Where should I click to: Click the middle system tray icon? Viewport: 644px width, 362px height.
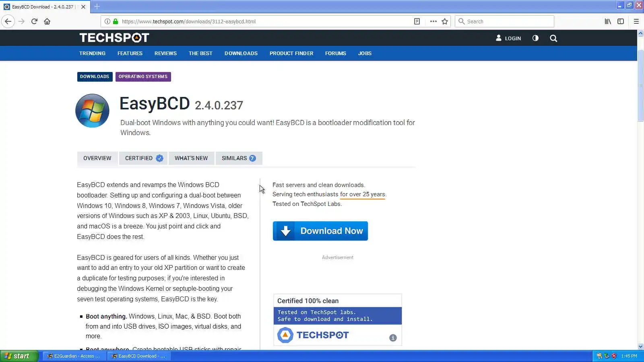pos(607,356)
